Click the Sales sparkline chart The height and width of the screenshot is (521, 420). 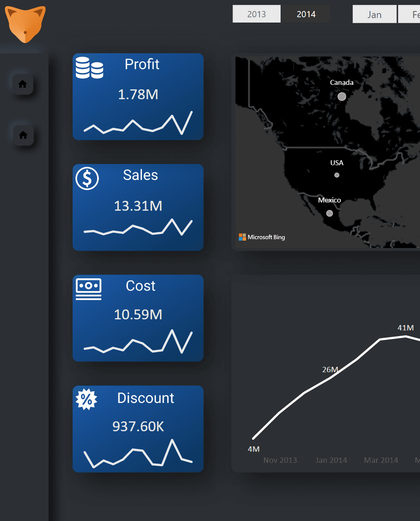click(138, 227)
